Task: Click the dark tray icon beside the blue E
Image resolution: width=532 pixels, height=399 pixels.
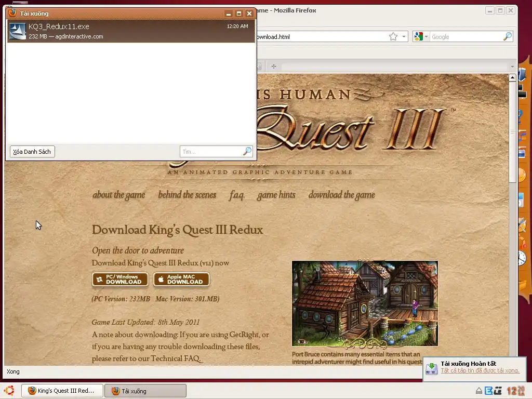Action: click(x=498, y=391)
